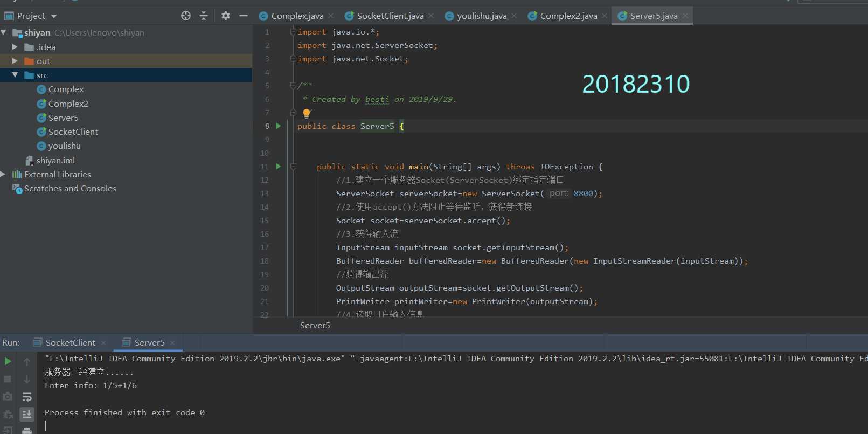The width and height of the screenshot is (868, 434).
Task: Click besti author name in comment
Action: click(377, 99)
